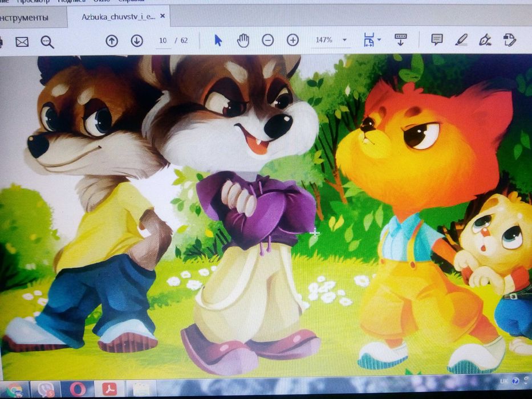
Task: Click the total page count text 62
Action: (x=184, y=40)
